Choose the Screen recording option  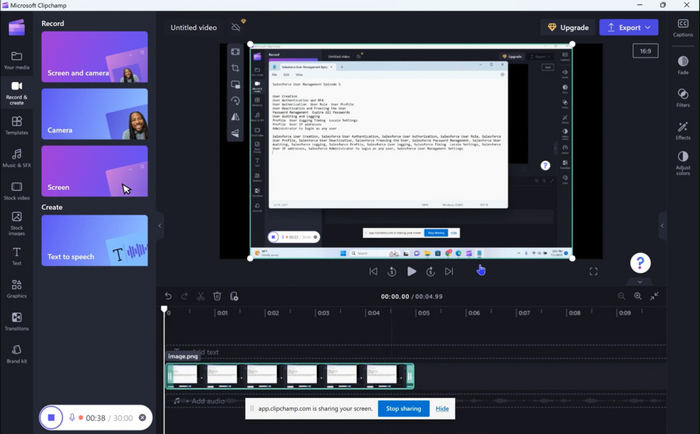pyautogui.click(x=95, y=171)
